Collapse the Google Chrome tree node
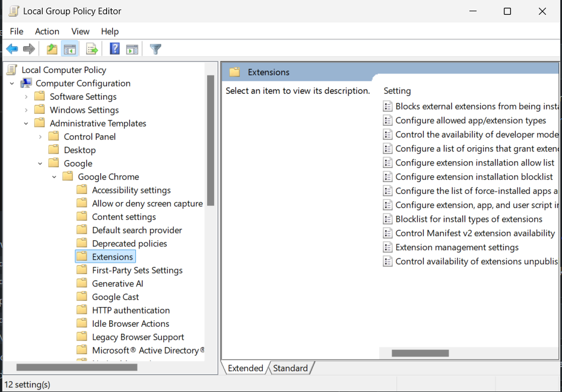Image resolution: width=562 pixels, height=392 pixels. click(55, 177)
